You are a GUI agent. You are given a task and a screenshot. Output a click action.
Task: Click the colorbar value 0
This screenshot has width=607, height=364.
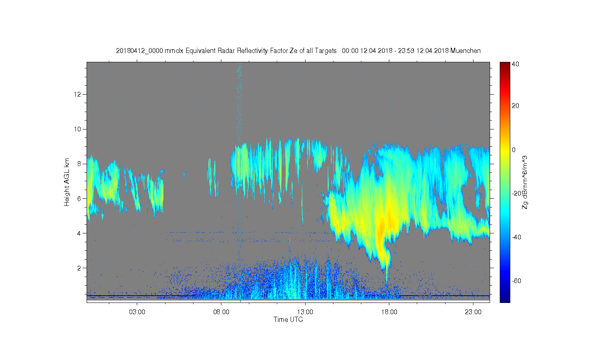514,150
